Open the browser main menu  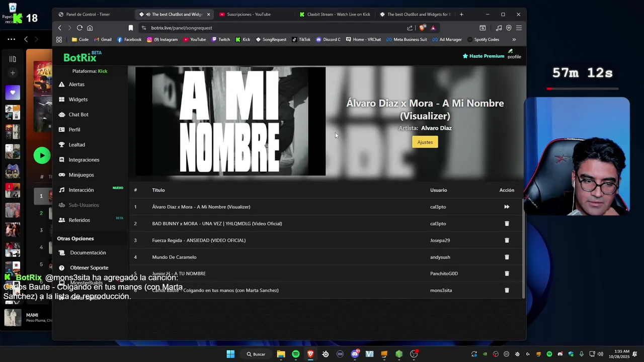click(x=519, y=28)
